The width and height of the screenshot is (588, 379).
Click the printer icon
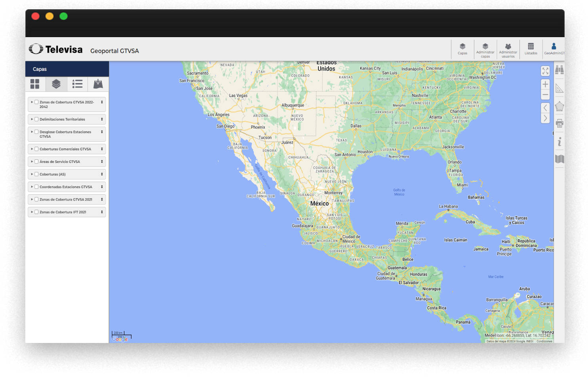pos(559,124)
